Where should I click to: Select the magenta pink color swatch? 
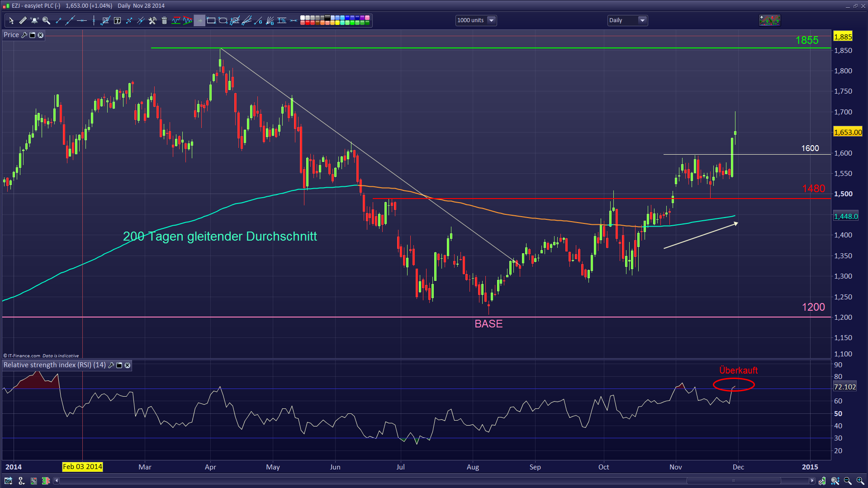point(367,18)
